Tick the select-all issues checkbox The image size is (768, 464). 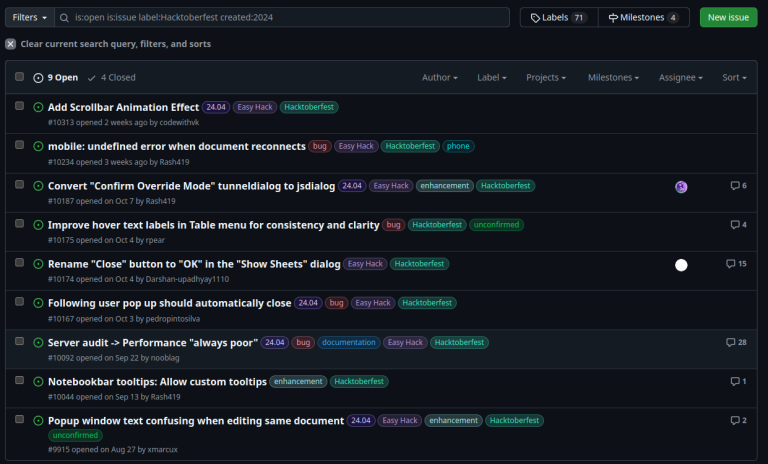[x=19, y=77]
